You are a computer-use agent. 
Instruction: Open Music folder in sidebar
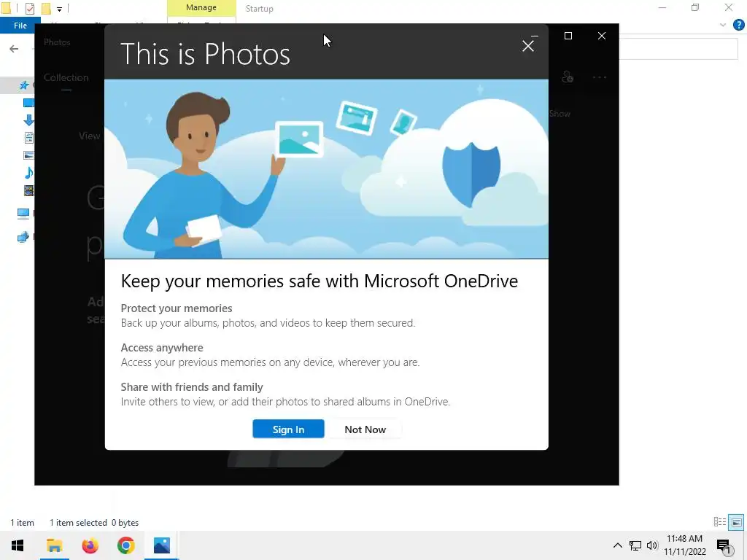[28, 172]
